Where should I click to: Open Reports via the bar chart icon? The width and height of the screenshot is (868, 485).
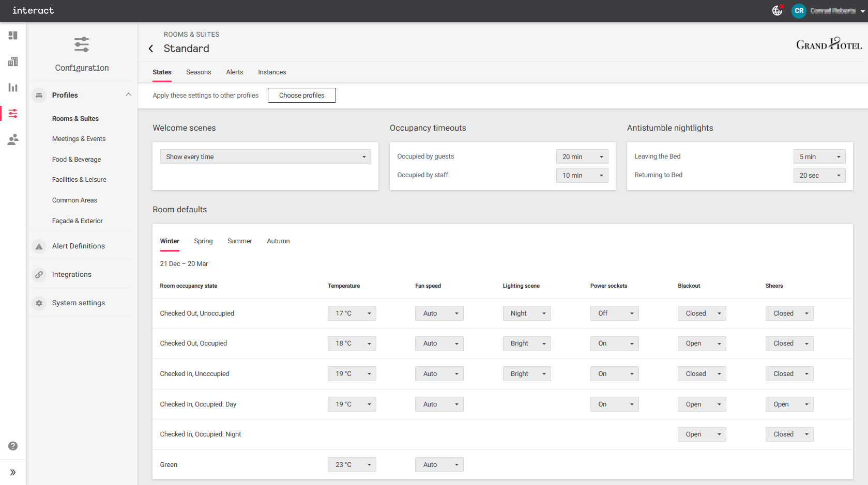(13, 87)
